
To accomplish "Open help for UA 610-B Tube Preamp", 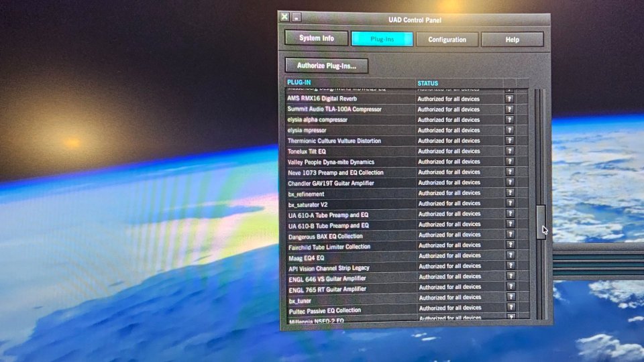I will (x=510, y=224).
